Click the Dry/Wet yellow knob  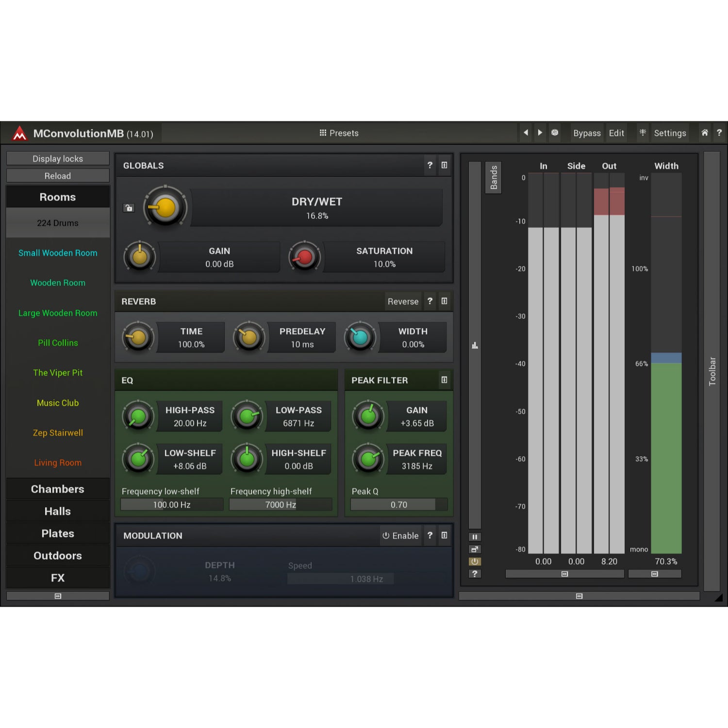[165, 208]
